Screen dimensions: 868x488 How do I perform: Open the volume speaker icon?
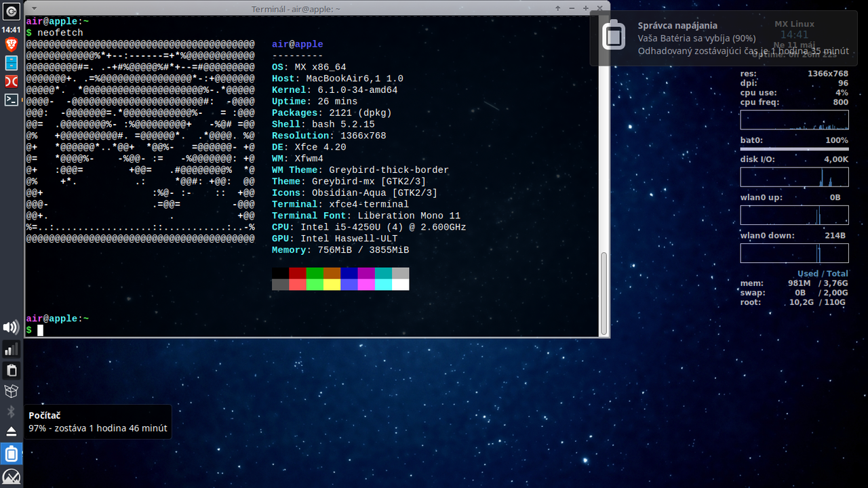click(x=11, y=328)
